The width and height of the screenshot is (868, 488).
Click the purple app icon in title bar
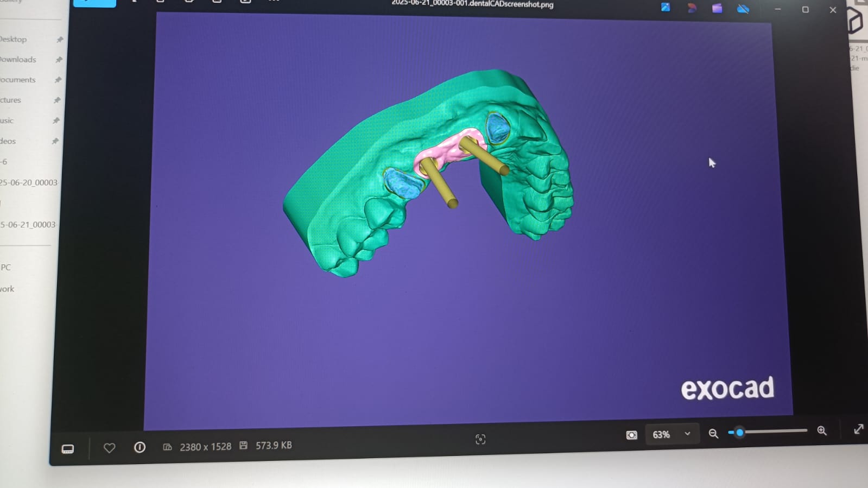click(717, 8)
